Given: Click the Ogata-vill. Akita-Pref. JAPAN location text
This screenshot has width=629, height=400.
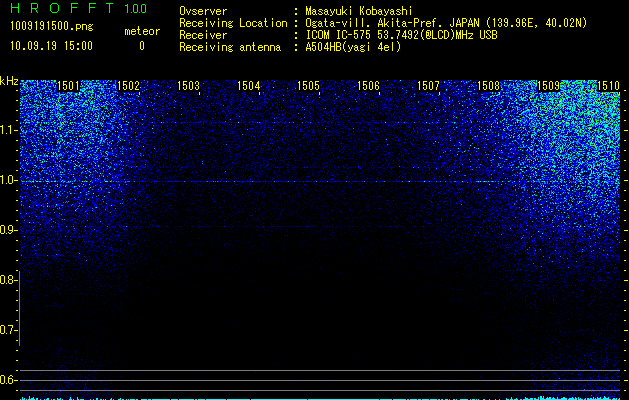Looking at the screenshot, I should (x=446, y=23).
